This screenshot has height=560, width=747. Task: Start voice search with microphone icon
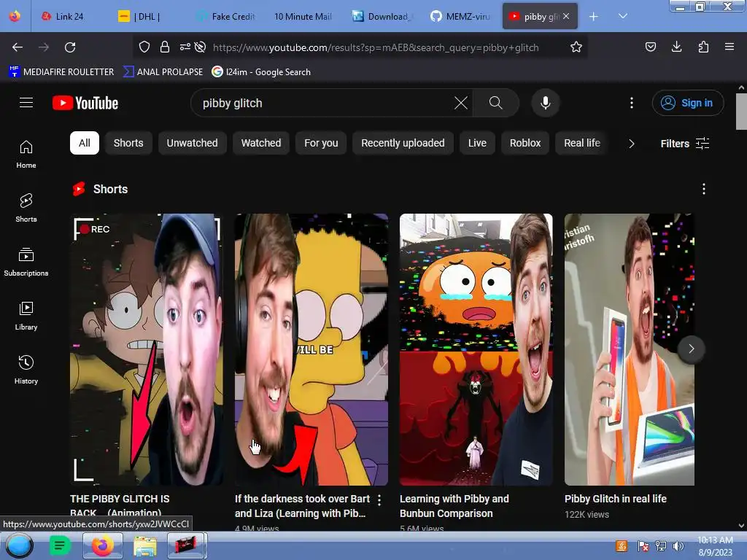tap(546, 103)
